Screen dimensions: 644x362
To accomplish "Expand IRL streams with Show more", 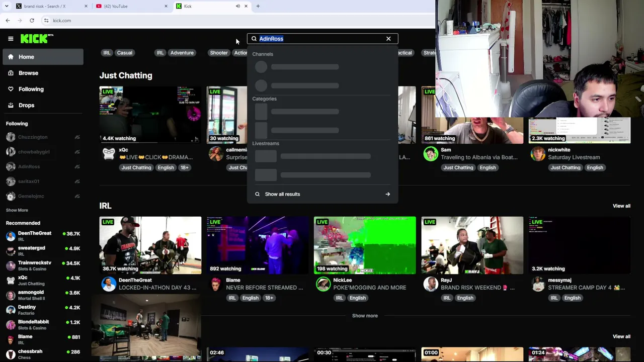I will [x=365, y=316].
